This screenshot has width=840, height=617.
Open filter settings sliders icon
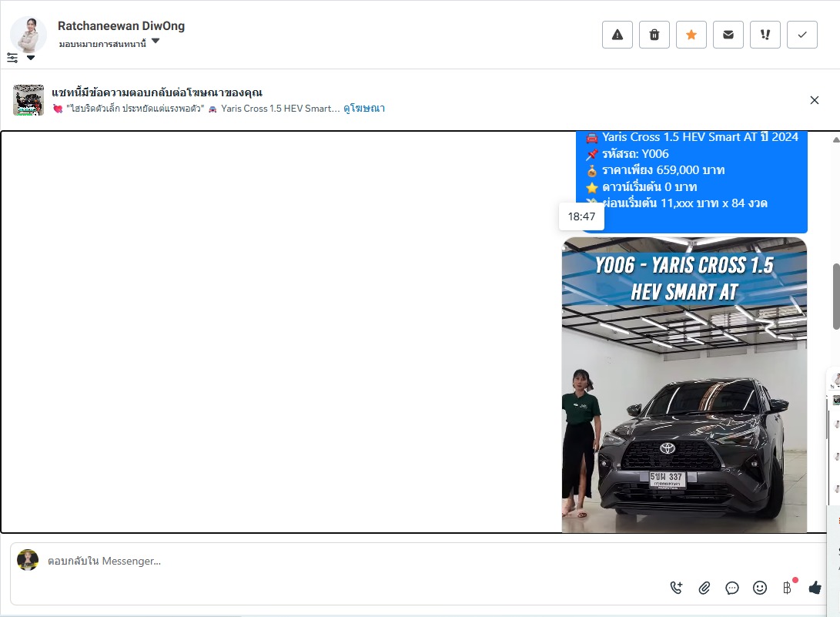click(12, 58)
